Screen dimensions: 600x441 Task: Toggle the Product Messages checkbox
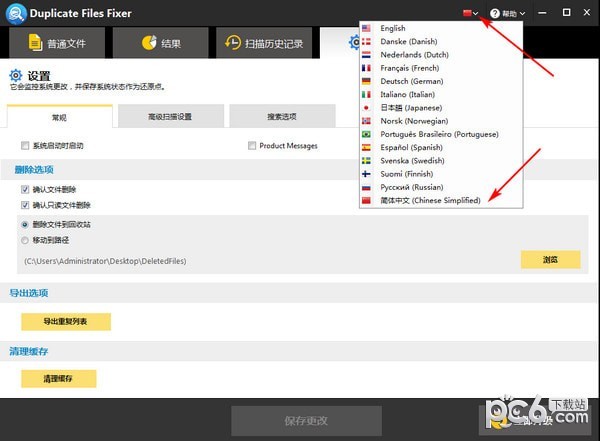[x=252, y=146]
